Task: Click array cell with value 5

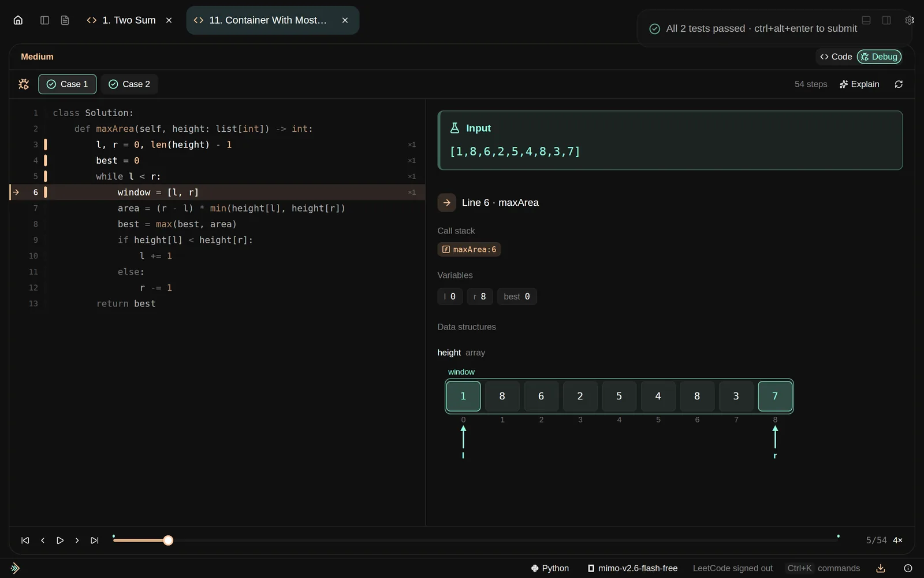Action: 619,396
